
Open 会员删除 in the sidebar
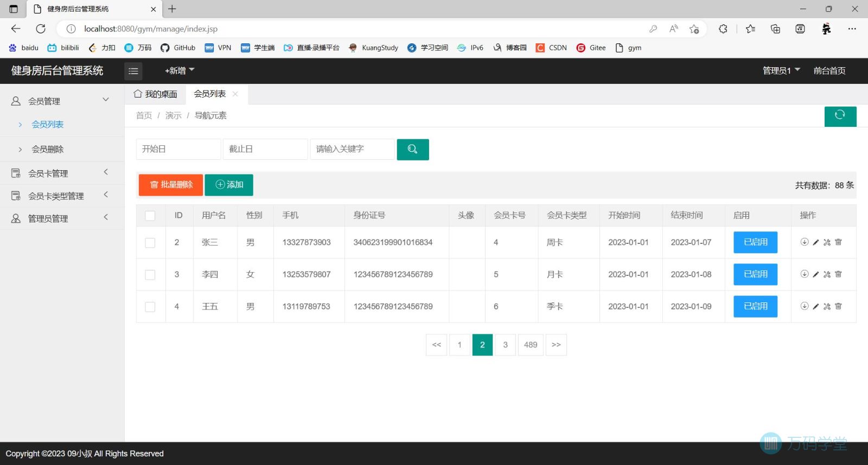pyautogui.click(x=48, y=150)
